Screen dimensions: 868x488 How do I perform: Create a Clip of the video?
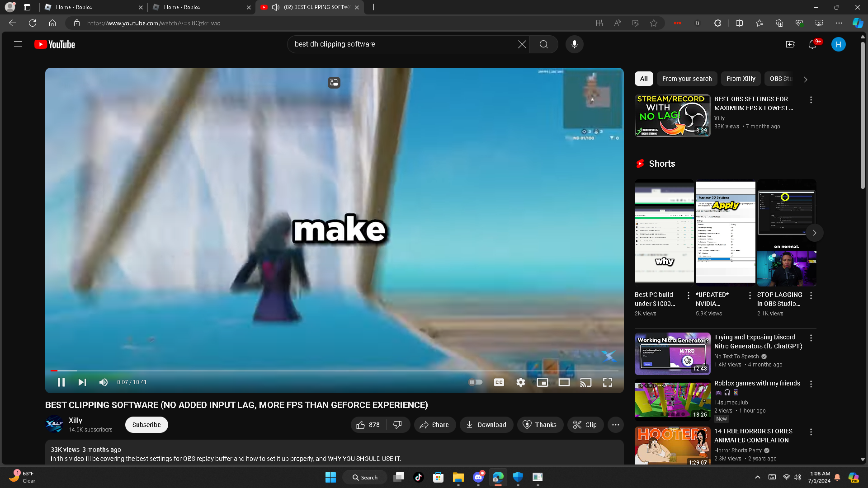585,425
